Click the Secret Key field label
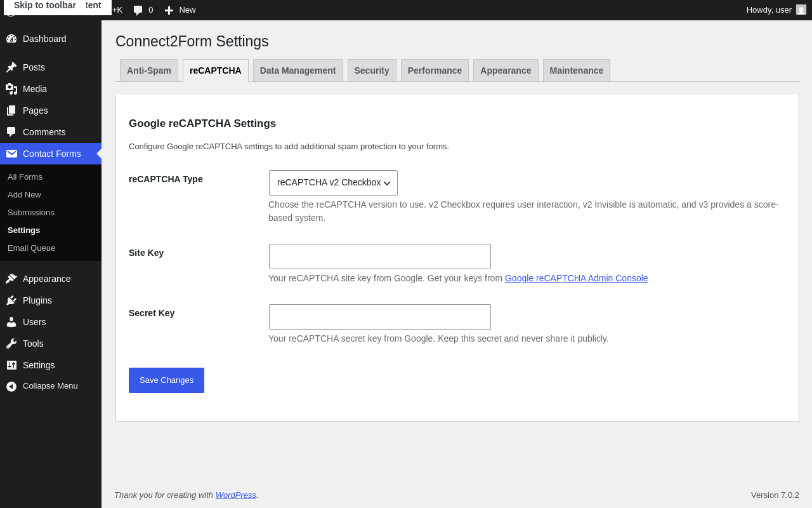Screen dimensions: 812x508 click(152, 313)
